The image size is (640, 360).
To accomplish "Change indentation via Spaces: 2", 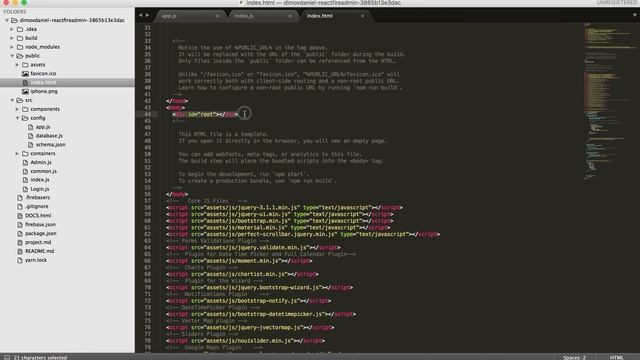I will pos(574,357).
